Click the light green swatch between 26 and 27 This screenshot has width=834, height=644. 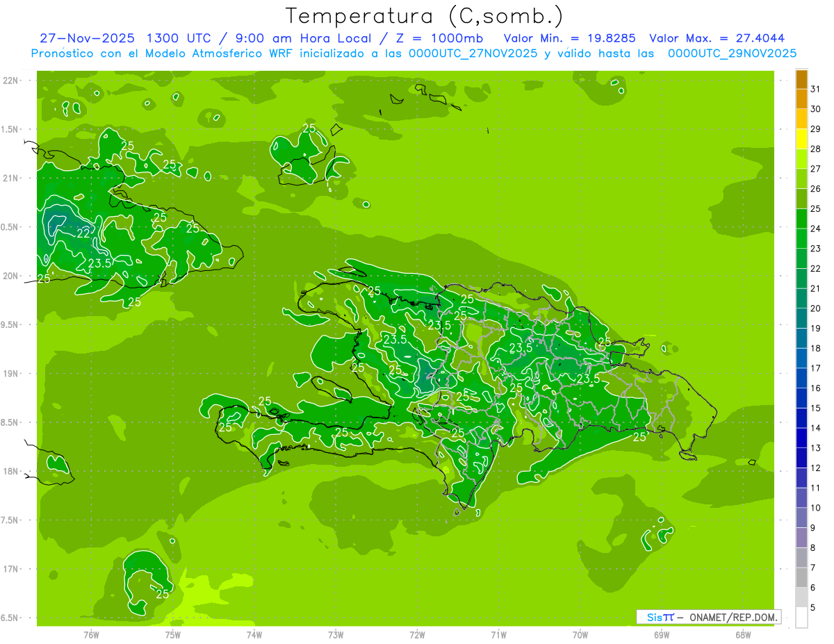(801, 179)
